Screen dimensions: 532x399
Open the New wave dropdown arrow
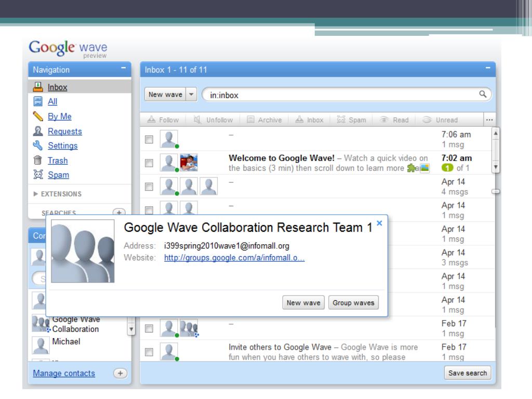tap(191, 95)
